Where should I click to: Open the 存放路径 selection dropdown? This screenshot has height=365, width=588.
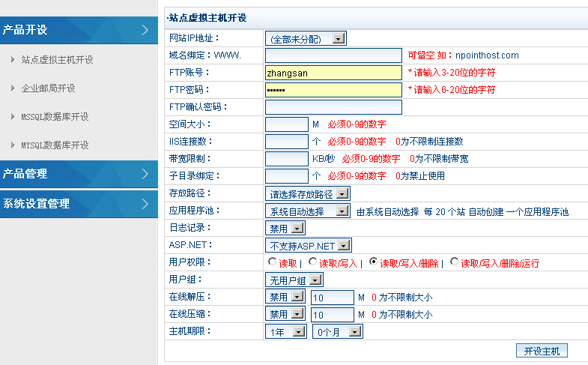pyautogui.click(x=309, y=194)
